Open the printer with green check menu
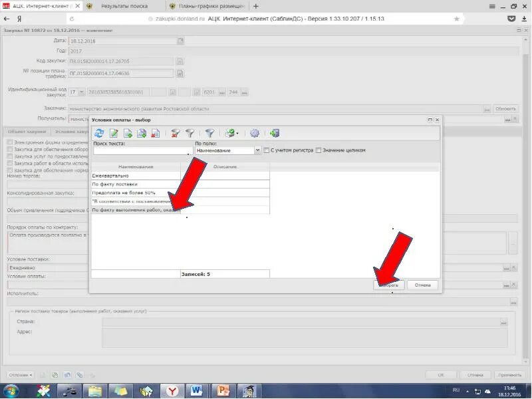The height and width of the screenshot is (399, 532). [231, 134]
